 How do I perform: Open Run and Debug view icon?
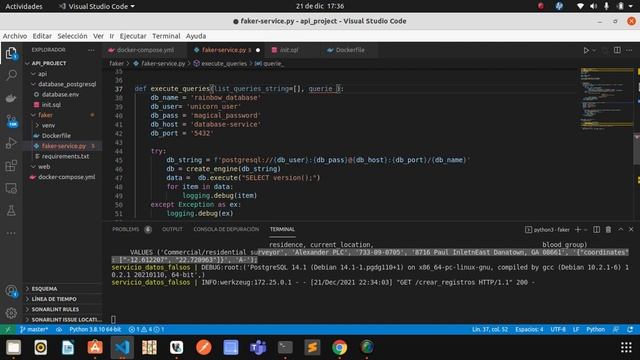click(x=11, y=143)
